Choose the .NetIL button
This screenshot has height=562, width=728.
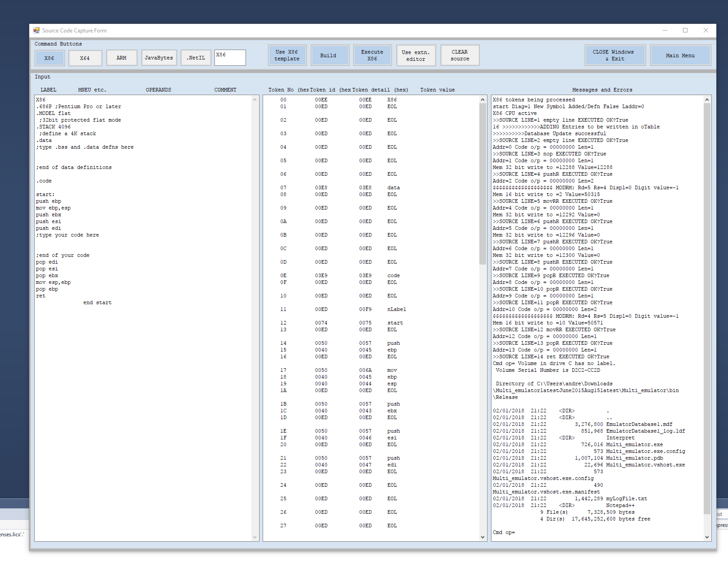[196, 58]
